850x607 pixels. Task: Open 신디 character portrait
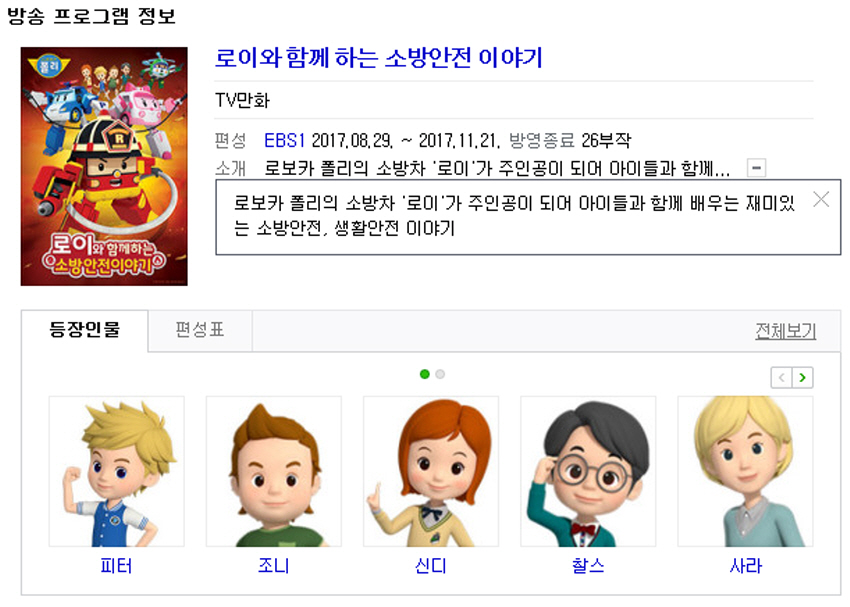(x=431, y=471)
